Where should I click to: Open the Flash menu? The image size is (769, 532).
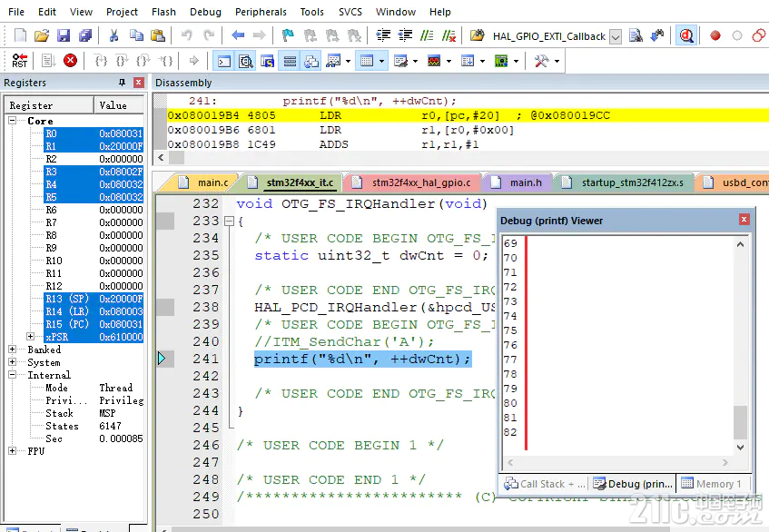(163, 12)
